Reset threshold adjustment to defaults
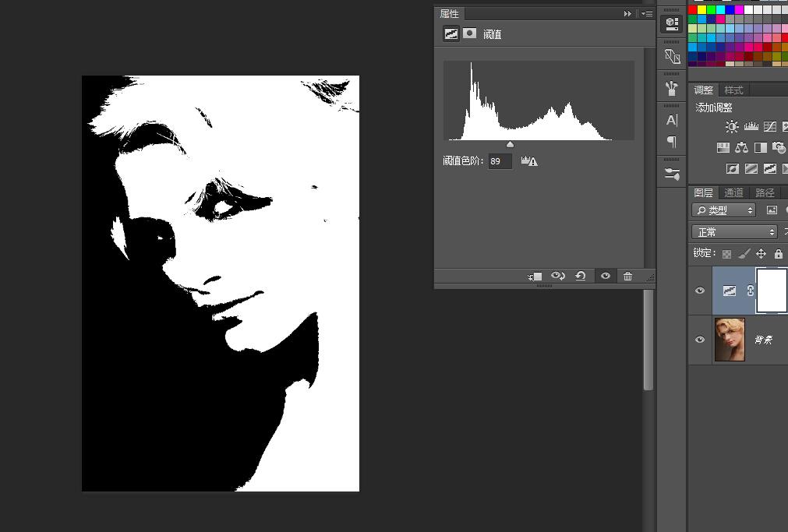Screen dimensions: 788x532 (x=581, y=276)
